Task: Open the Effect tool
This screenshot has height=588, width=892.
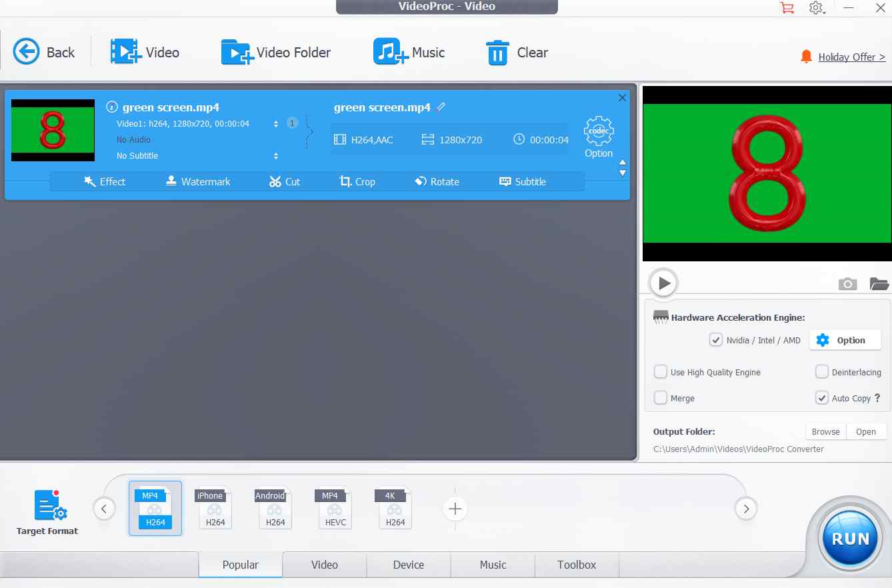Action: [105, 181]
